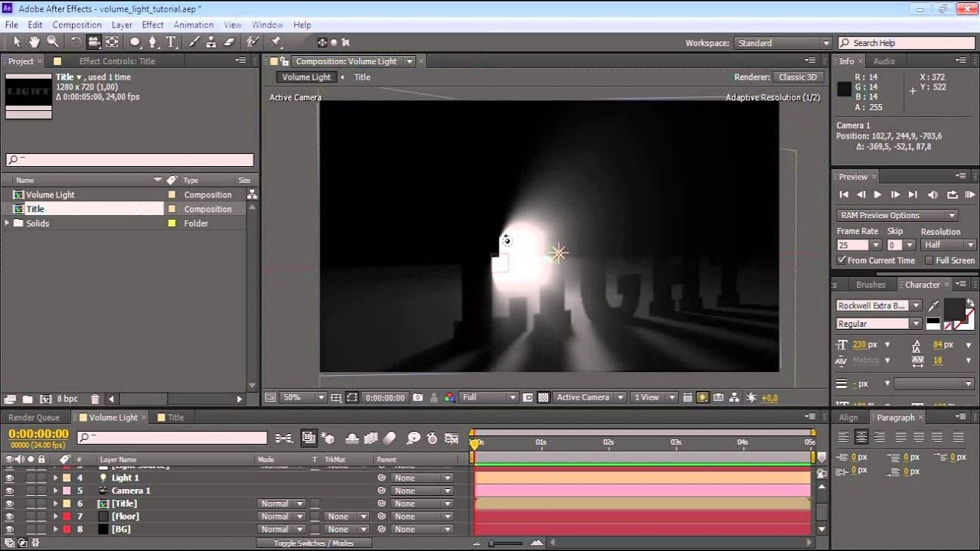Select the Clone Stamp tool

pyautogui.click(x=211, y=42)
